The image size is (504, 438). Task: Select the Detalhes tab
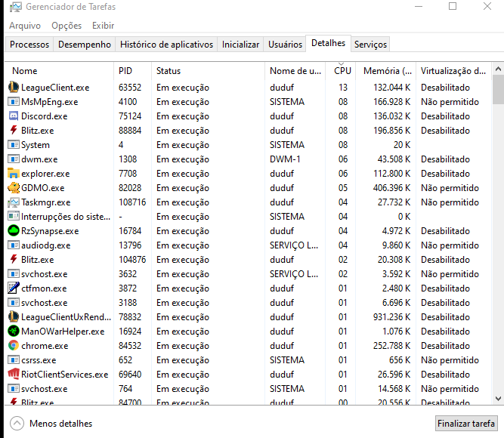click(x=328, y=43)
